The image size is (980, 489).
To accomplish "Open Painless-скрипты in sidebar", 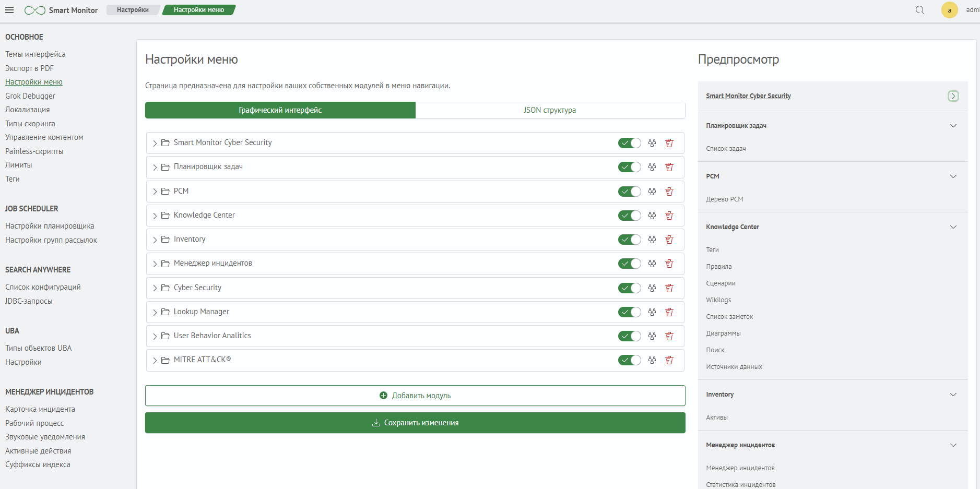I will [34, 151].
